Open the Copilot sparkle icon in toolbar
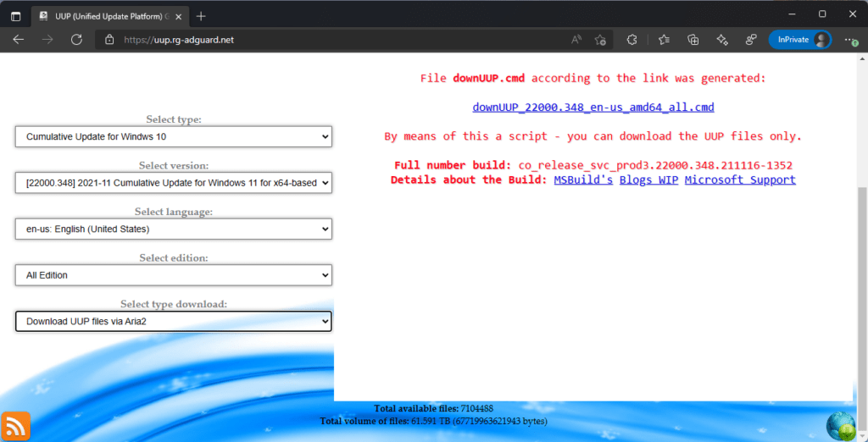Viewport: 868px width, 442px height. [x=721, y=40]
